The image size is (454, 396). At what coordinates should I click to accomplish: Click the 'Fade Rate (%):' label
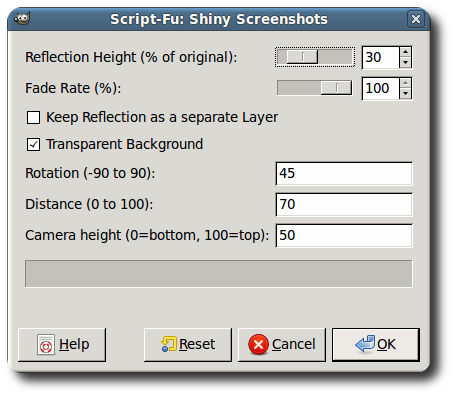[73, 88]
